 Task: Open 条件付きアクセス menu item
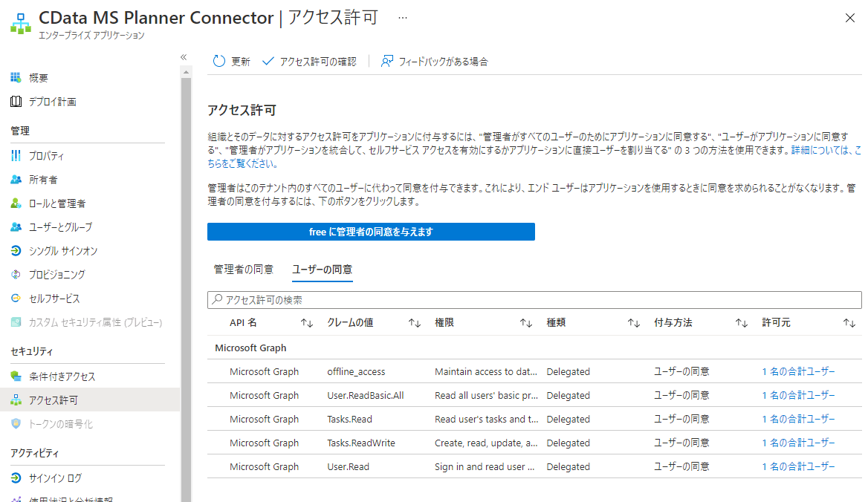[x=62, y=376]
